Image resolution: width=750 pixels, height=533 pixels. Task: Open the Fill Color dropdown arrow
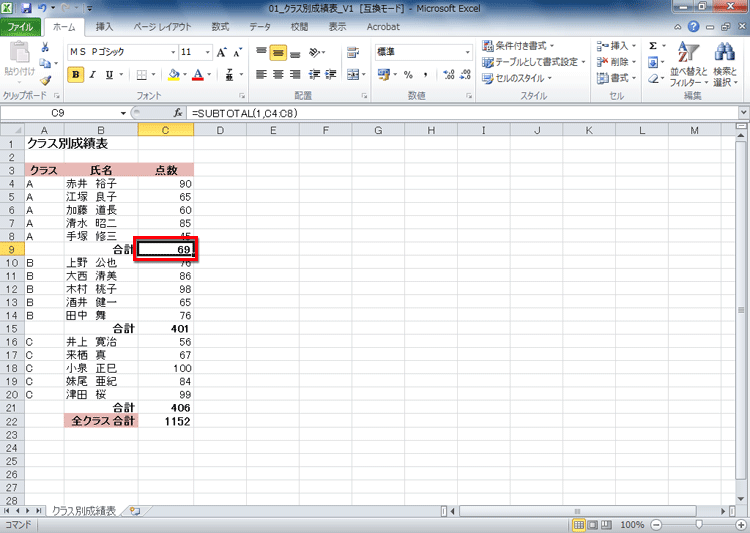[185, 75]
